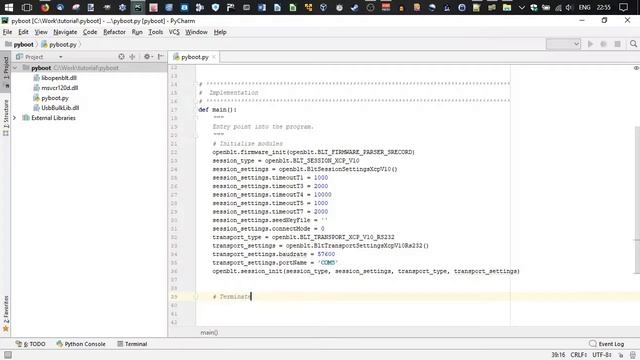Viewport: 640px width, 360px height.
Task: Open the Window menu
Action: (x=196, y=32)
